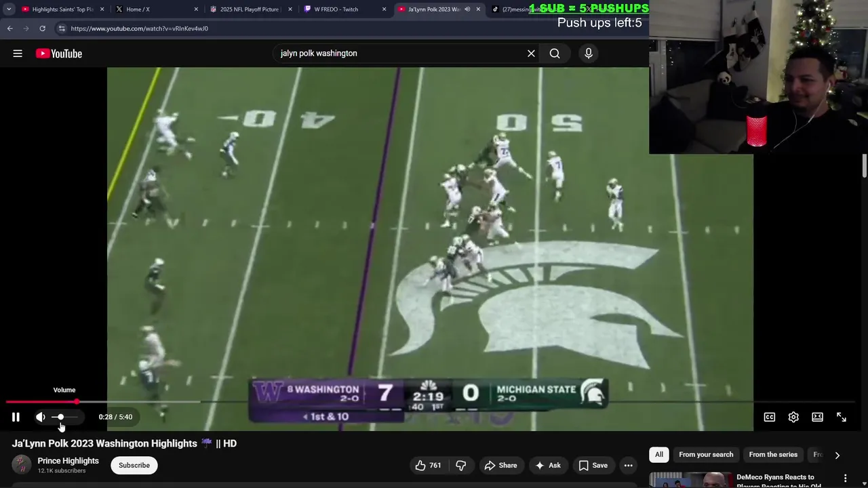Screen dimensions: 868x488
Task: Visit the Prince Highlights channel name link
Action: (68, 461)
